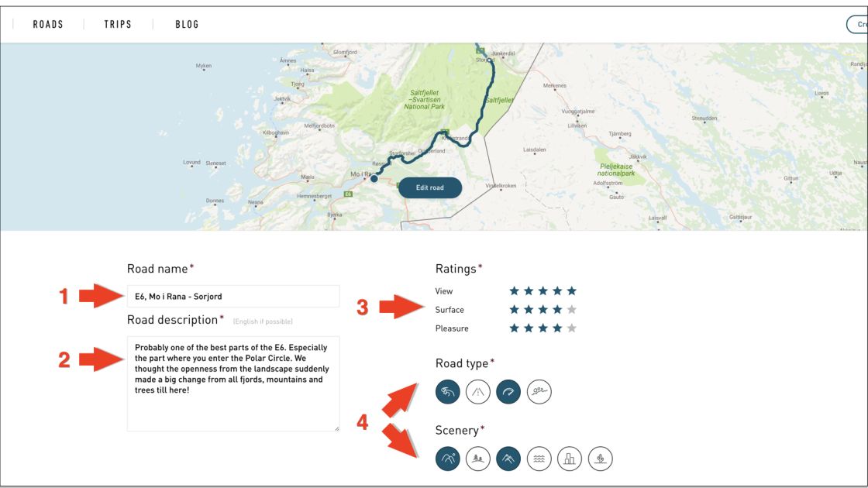Set Surface rating to two stars
The height and width of the screenshot is (488, 868).
[x=529, y=309]
